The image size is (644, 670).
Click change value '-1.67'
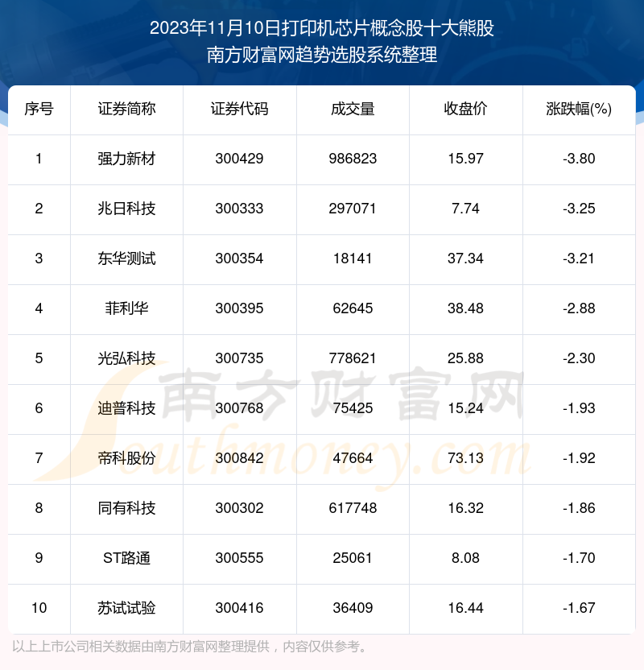(579, 609)
